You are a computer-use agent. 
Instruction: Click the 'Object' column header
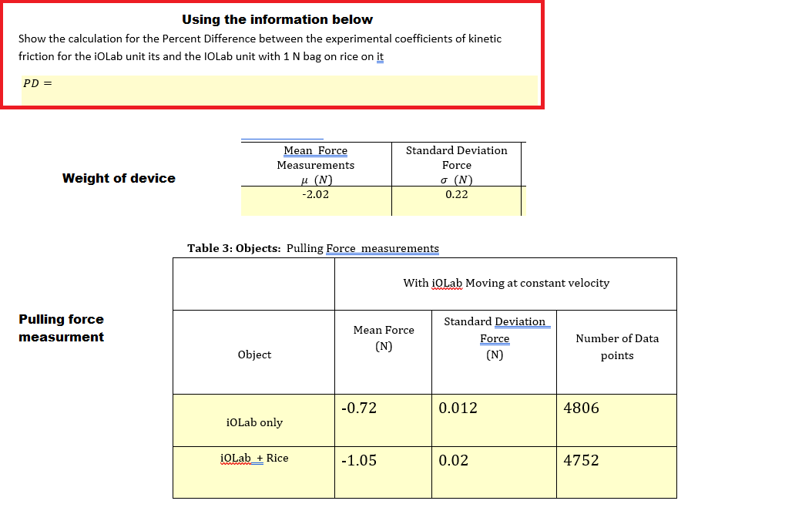coord(254,355)
